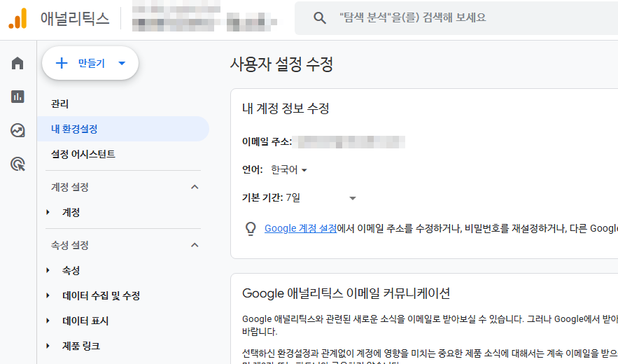This screenshot has width=618, height=364.
Task: Open the 언어 한국어 dropdown
Action: (x=289, y=170)
